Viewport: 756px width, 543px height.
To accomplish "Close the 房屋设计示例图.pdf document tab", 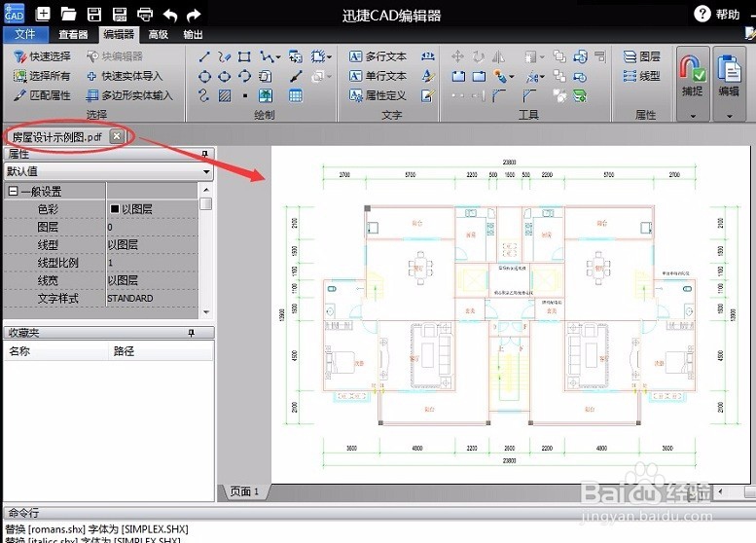I will click(x=117, y=136).
